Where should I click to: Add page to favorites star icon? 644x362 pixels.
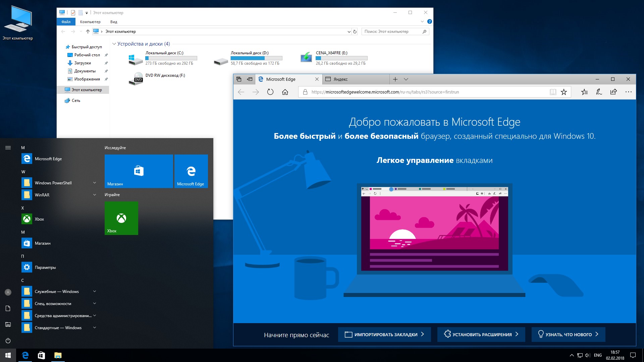(x=564, y=92)
